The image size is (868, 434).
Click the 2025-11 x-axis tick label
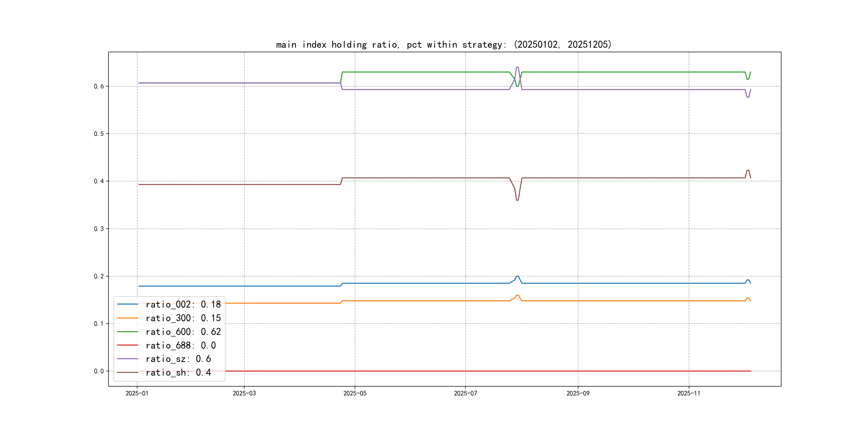coord(689,393)
